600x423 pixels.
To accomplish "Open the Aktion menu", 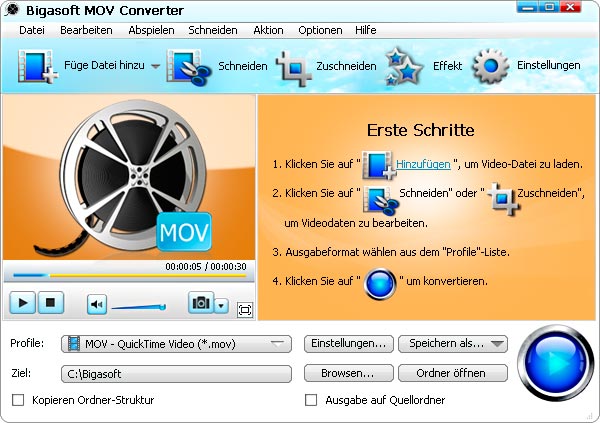I will click(268, 30).
